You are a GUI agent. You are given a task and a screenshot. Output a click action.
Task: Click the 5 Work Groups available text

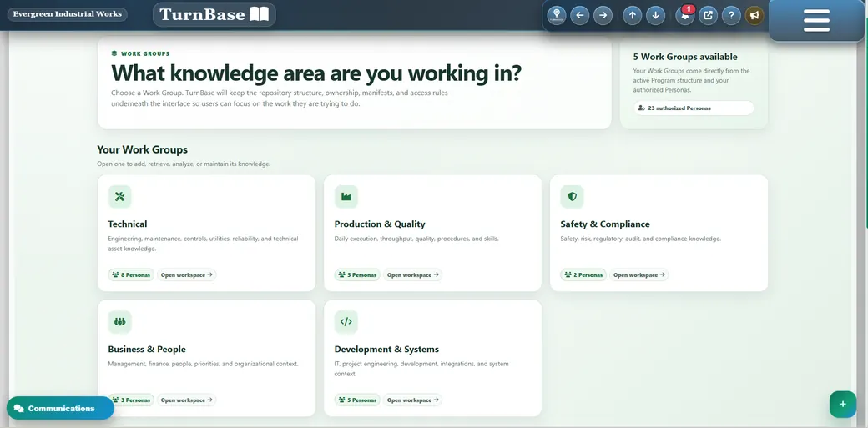685,57
